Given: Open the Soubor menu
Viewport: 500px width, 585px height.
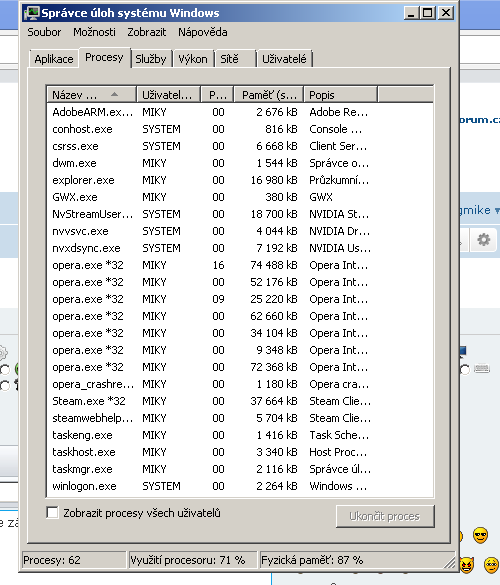Looking at the screenshot, I should click(x=44, y=32).
